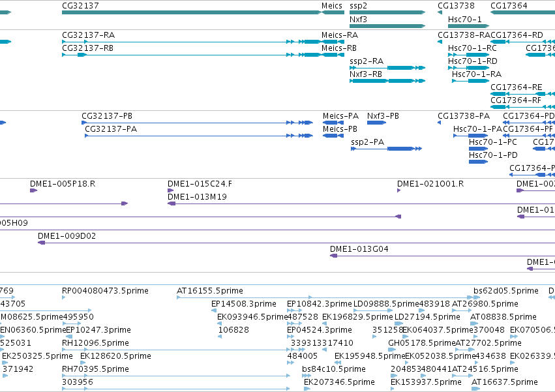Click transcript Hsc70-1-RC
Viewport: 555px width, 392px height.
point(469,55)
